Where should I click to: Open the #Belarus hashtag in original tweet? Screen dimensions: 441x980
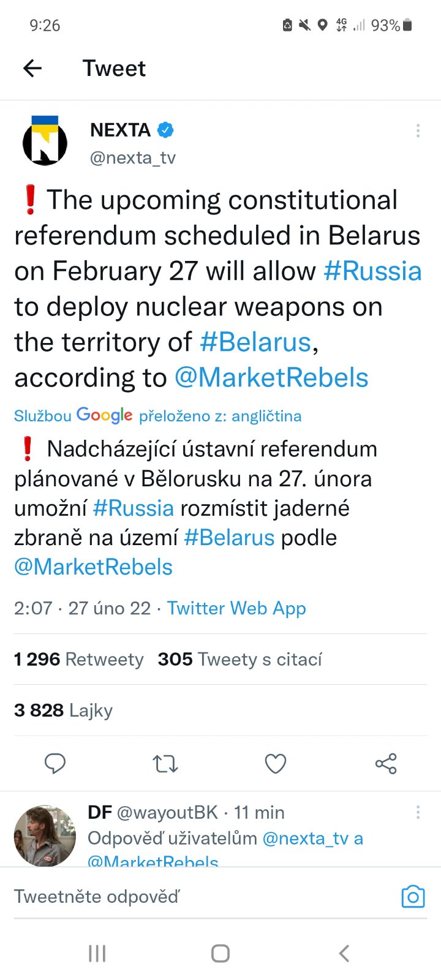coord(255,342)
